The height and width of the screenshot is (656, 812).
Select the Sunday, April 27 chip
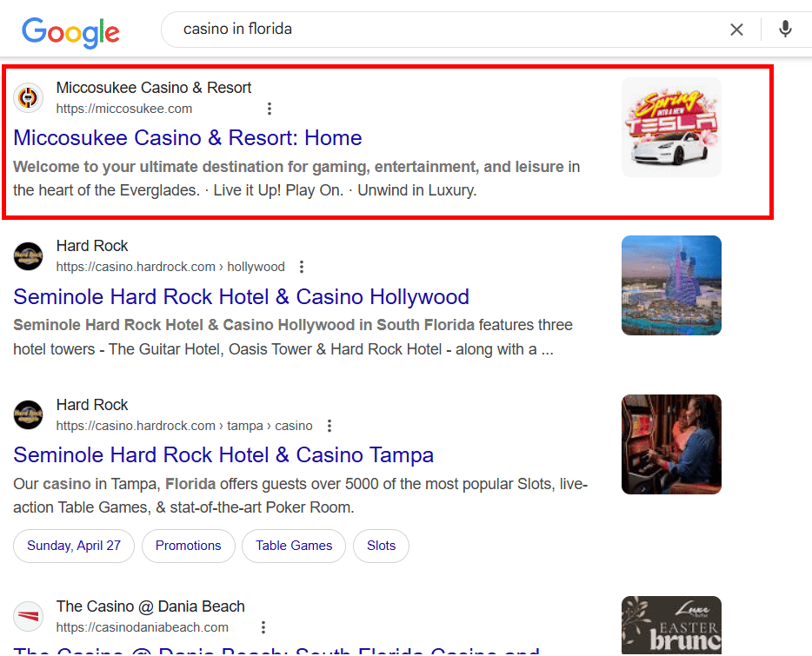coord(74,546)
